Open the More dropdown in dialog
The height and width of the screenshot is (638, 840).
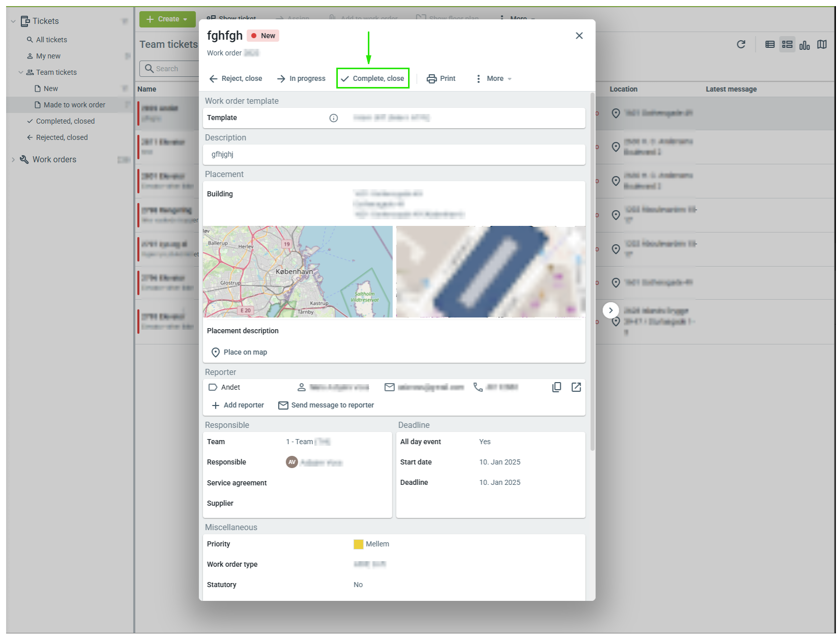click(x=494, y=78)
